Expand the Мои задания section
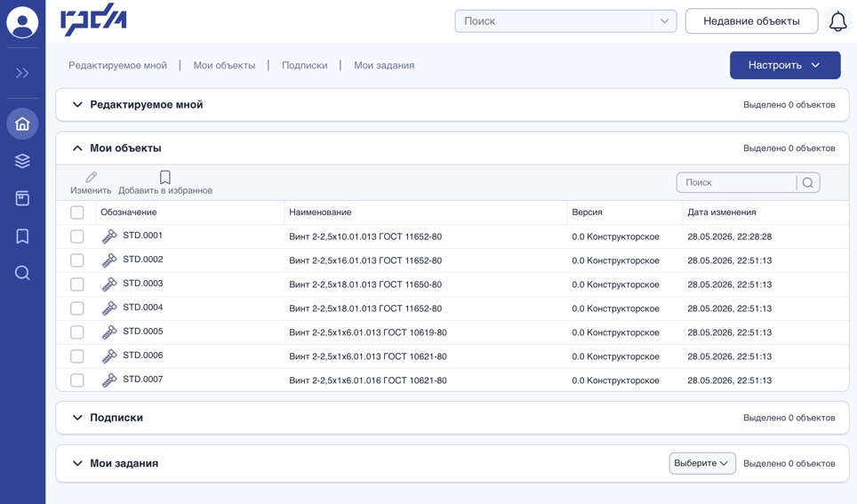The image size is (857, 504). [77, 463]
